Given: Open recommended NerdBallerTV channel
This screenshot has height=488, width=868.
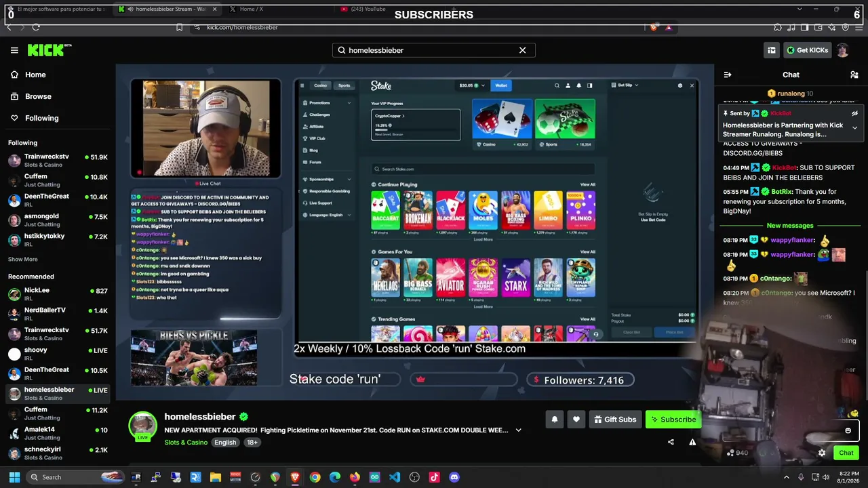Looking at the screenshot, I should pos(58,314).
